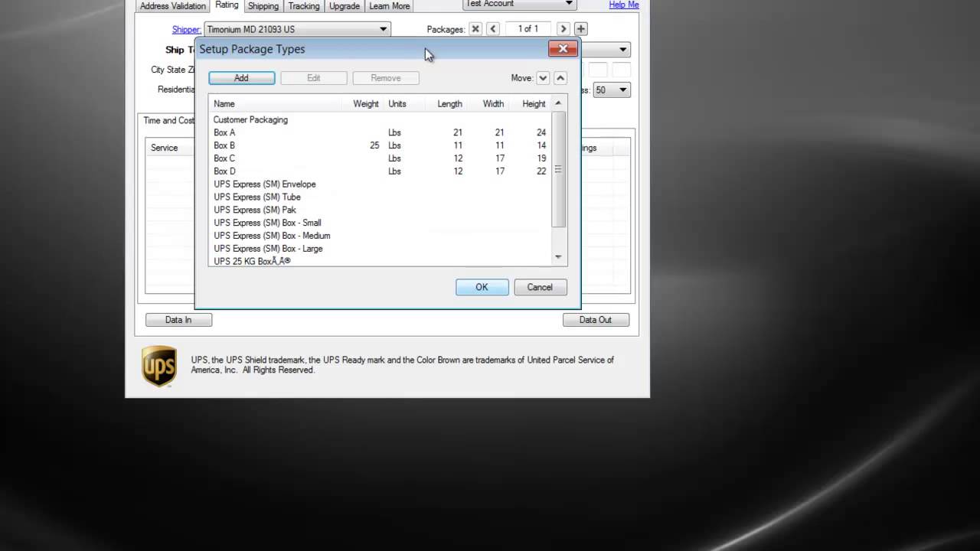Click the package list scrollbar thumb
Screen dimensions: 980x551
558,169
